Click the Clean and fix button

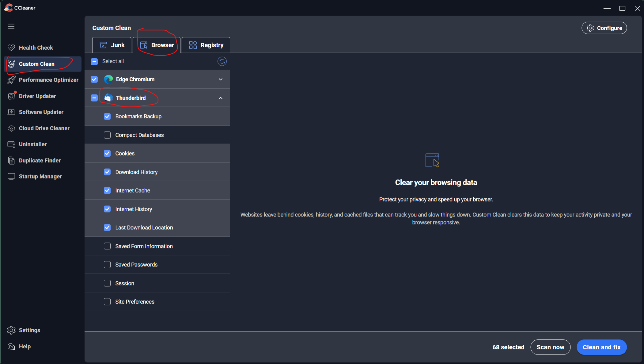602,347
